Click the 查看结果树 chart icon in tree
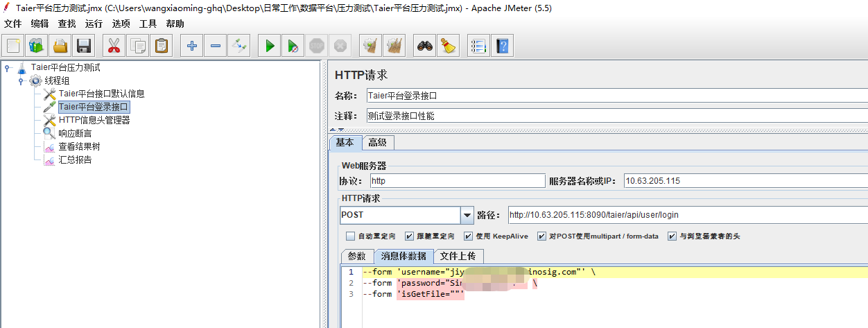Screen dimensions: 868x328 (x=49, y=146)
